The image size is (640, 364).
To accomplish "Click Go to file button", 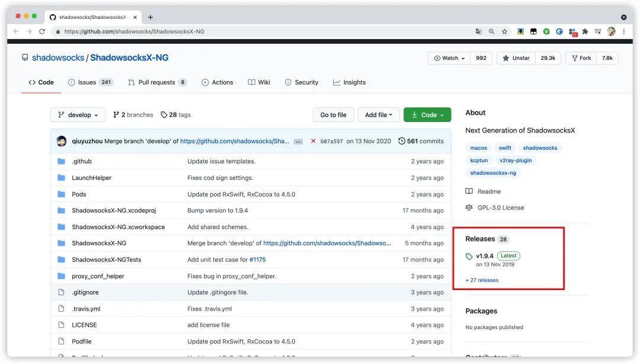I will [333, 115].
